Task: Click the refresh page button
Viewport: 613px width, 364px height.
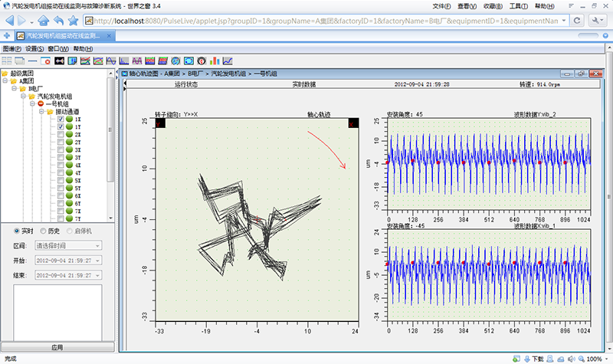Action: [577, 21]
